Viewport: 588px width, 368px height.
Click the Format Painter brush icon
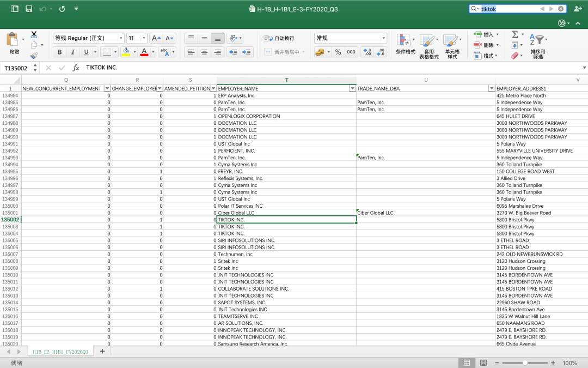(34, 56)
